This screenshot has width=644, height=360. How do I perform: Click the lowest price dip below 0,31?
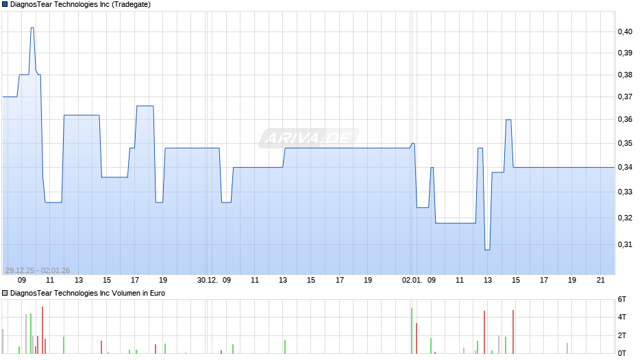487,250
